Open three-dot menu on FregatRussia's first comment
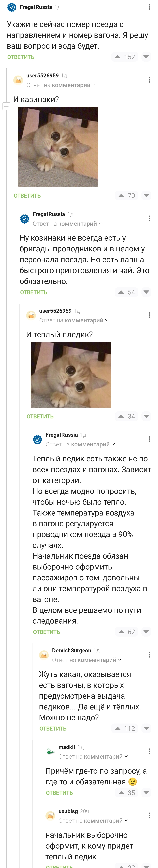The width and height of the screenshot is (158, 868). pos(149,7)
